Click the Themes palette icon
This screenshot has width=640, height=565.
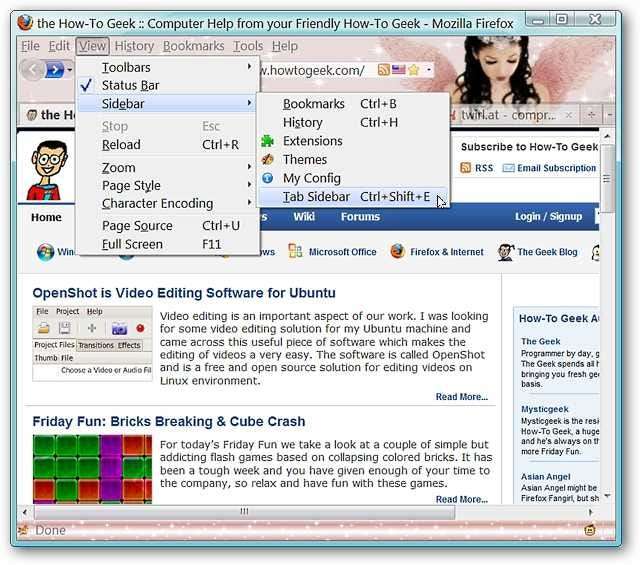click(267, 159)
